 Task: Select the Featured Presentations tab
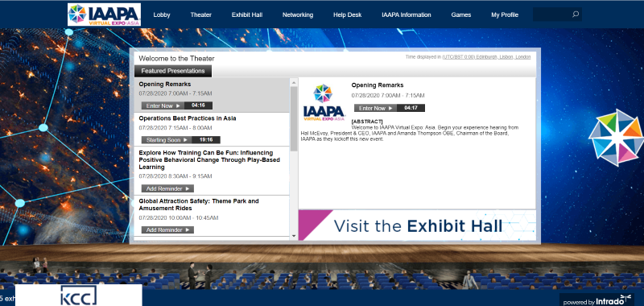[173, 71]
